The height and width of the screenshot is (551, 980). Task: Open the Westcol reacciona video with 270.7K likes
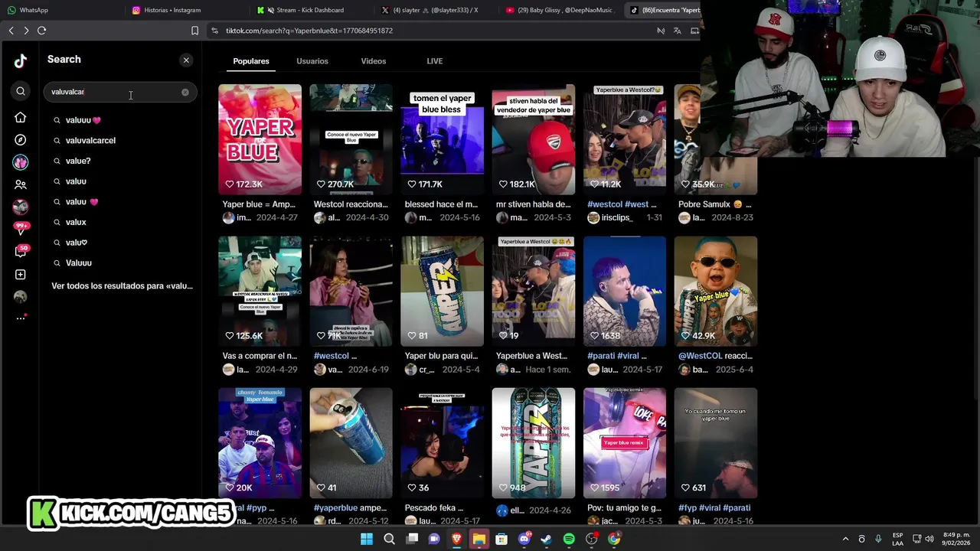click(x=351, y=139)
